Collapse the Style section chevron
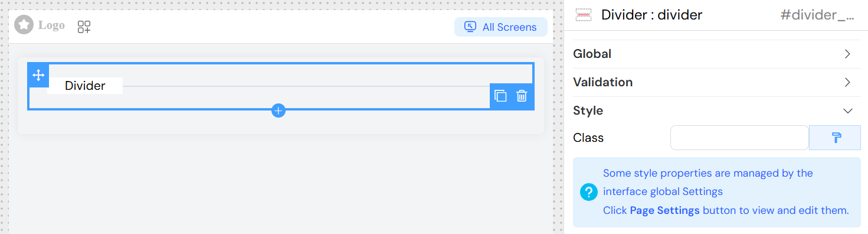This screenshot has width=868, height=234. click(x=848, y=110)
